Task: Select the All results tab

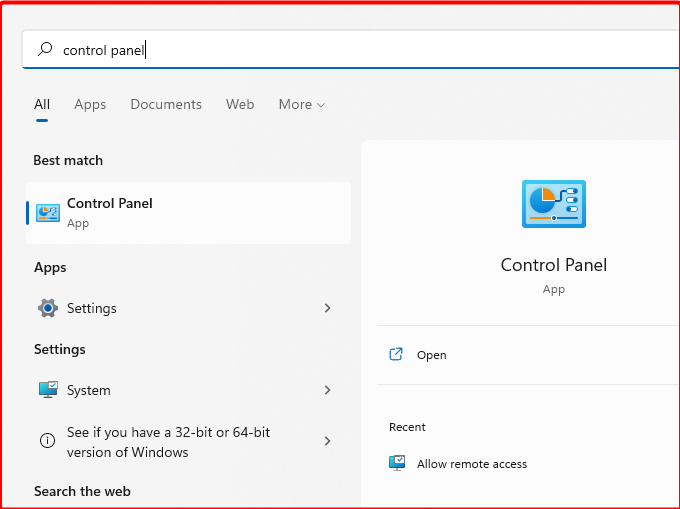Action: [x=42, y=104]
